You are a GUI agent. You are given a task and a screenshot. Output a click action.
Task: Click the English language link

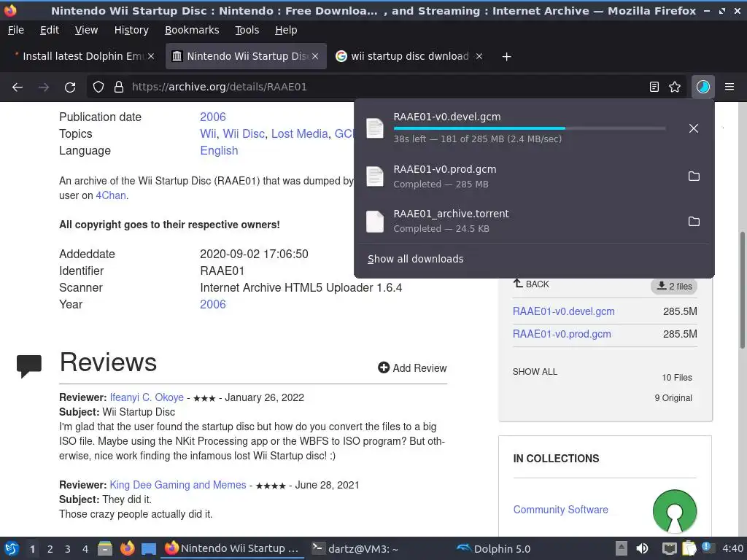pos(219,151)
